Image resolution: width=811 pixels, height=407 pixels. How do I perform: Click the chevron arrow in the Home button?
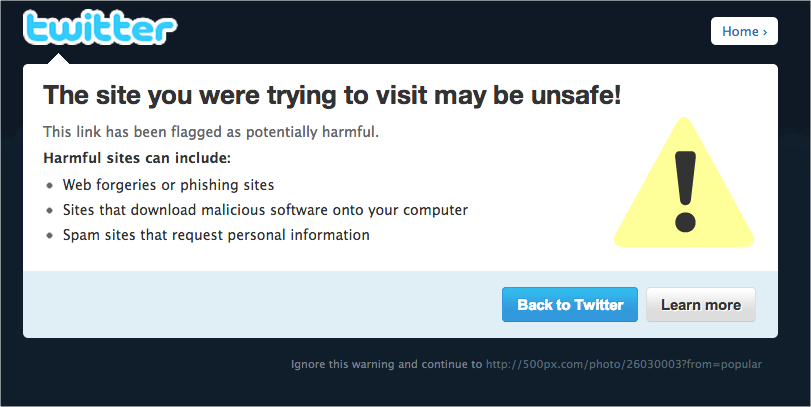765,32
